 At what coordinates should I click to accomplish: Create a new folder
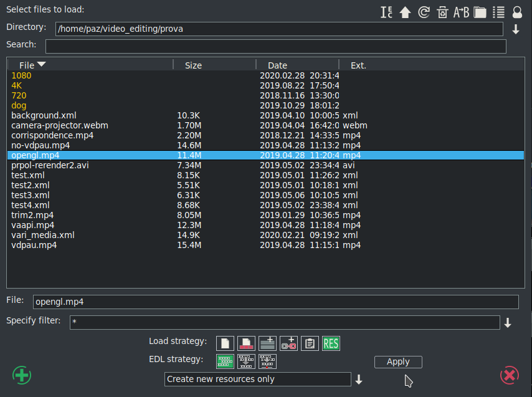[x=480, y=11]
